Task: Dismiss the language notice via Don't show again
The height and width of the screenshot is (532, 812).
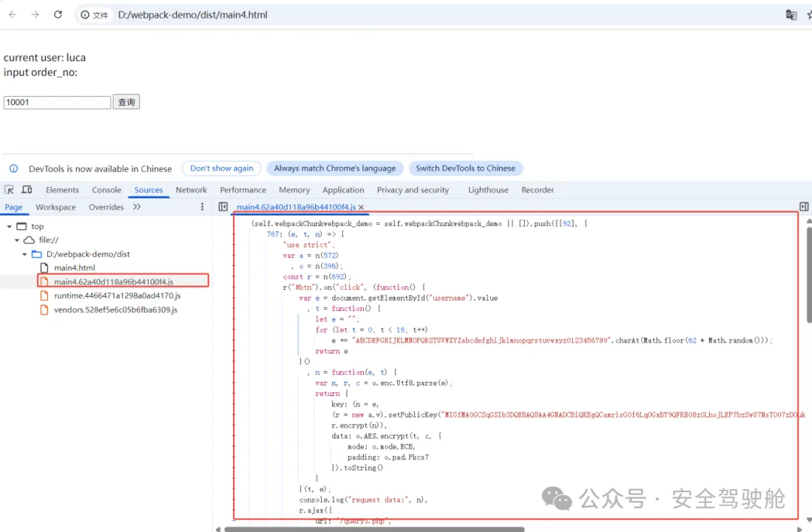Action: 221,168
